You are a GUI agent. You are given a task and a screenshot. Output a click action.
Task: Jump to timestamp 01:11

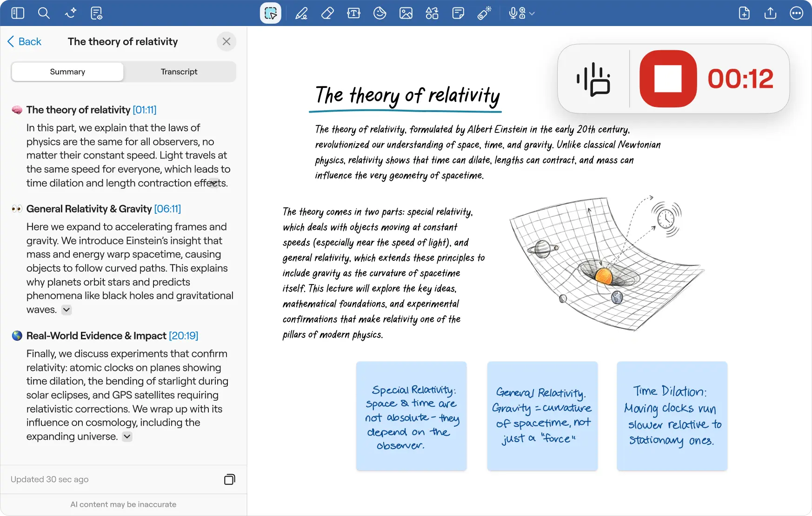click(145, 110)
